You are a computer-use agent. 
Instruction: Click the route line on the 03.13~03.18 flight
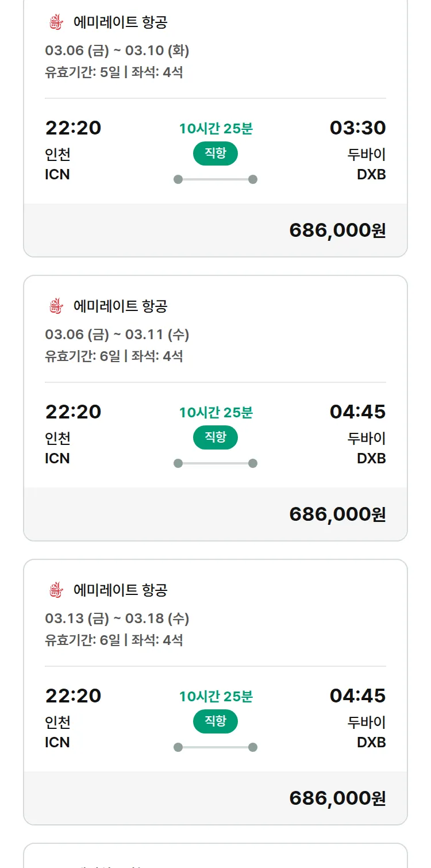215,747
